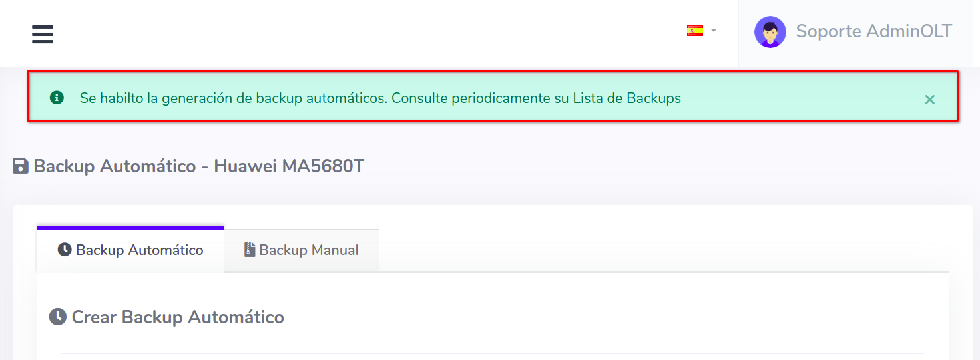Click the alert message about automatic backups
This screenshot has height=360, width=980.
[x=379, y=98]
